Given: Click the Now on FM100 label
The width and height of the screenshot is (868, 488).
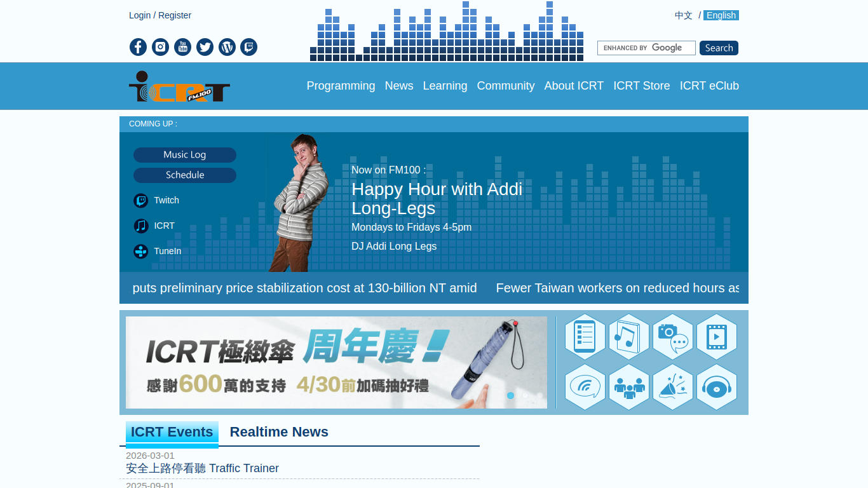Looking at the screenshot, I should click(388, 170).
